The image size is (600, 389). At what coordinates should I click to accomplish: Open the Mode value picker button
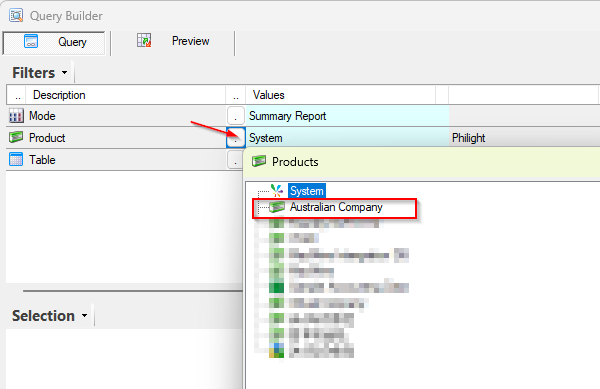[236, 116]
